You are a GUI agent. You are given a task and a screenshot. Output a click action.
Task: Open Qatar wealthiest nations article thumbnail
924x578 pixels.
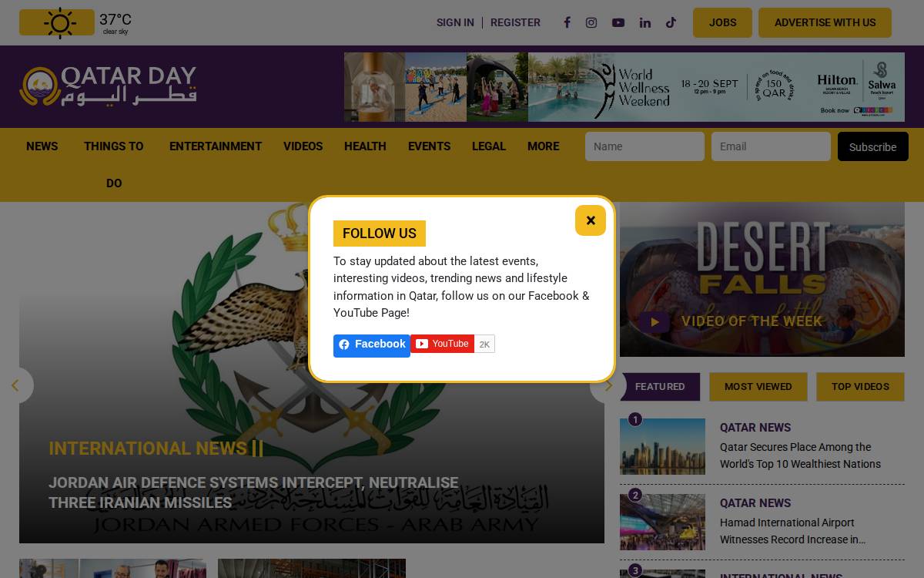[662, 446]
